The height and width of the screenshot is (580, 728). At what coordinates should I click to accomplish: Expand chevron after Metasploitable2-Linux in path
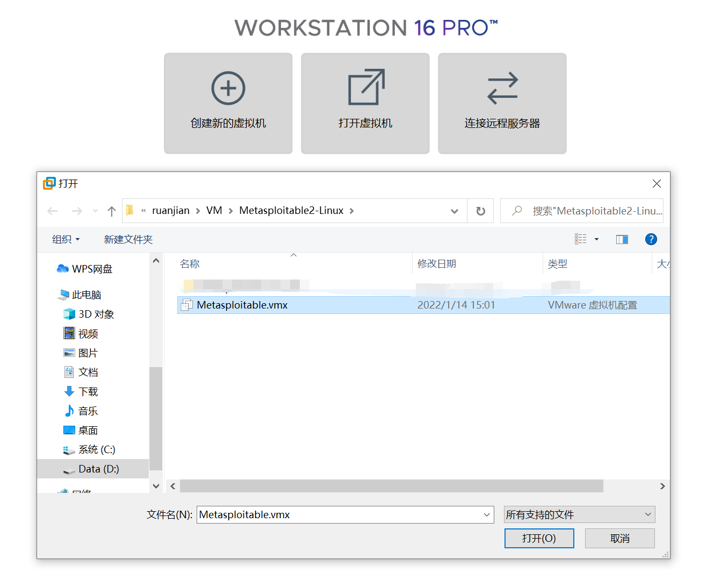pos(351,211)
